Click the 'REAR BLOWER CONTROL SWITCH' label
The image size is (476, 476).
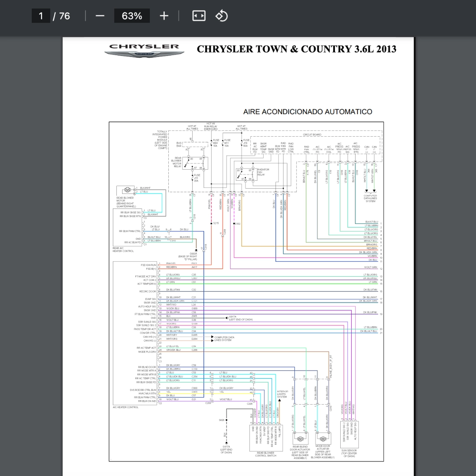265,454
